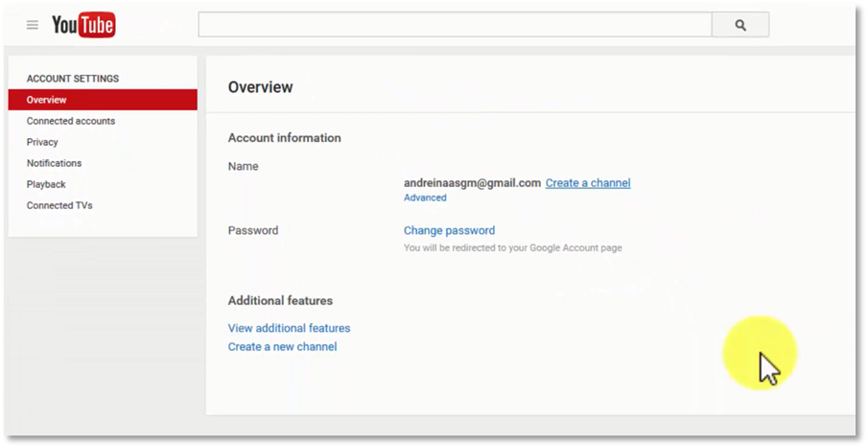Open View additional features link

(x=289, y=328)
